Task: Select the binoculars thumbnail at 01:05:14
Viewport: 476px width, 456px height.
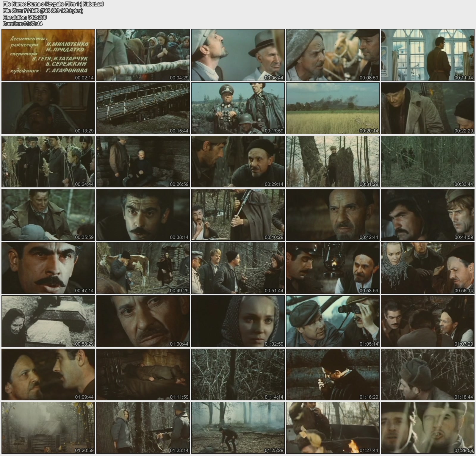Action: click(x=333, y=321)
